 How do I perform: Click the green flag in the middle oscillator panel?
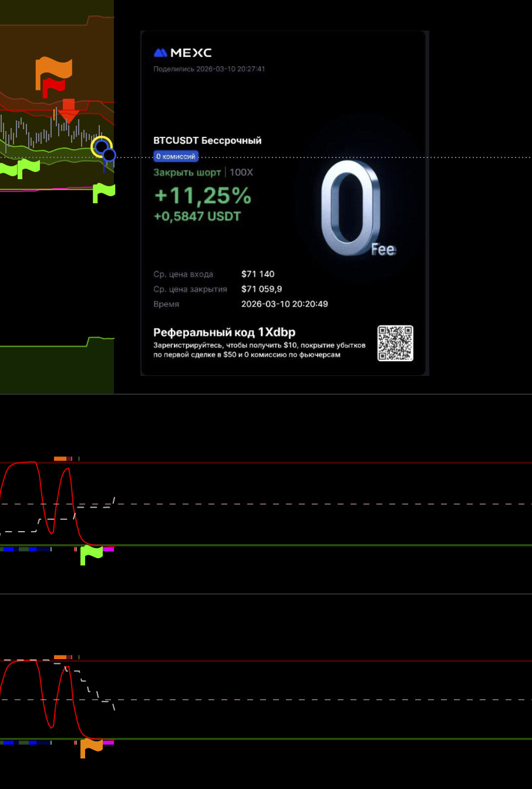[91, 553]
